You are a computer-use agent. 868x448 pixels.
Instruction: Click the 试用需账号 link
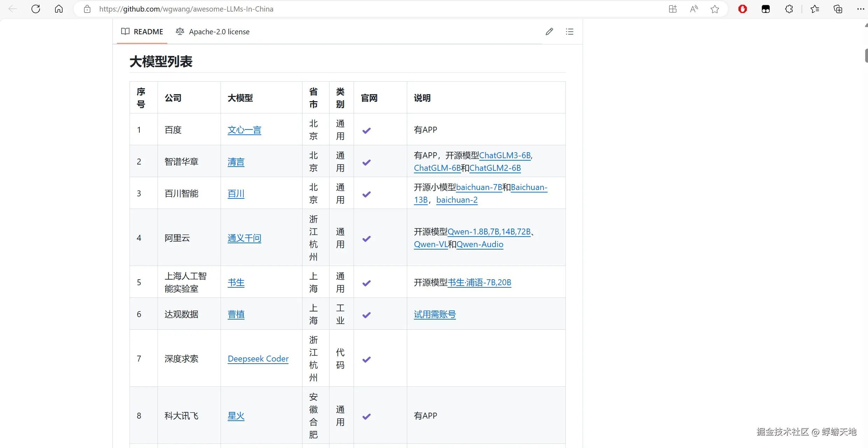pos(435,314)
